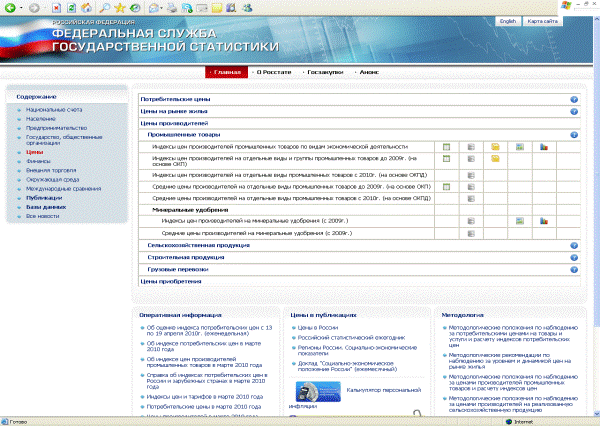Open Национальные счета in the sidebar

pyautogui.click(x=54, y=110)
